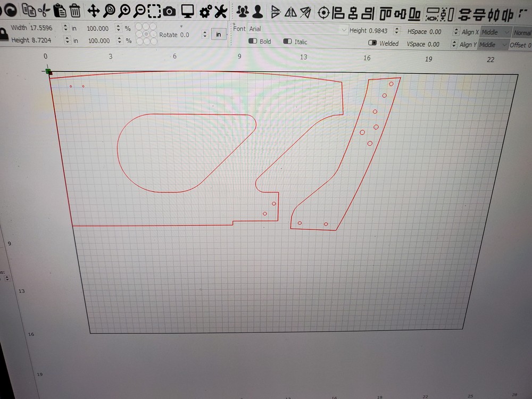Viewport: 532px width, 399px height.
Task: Select the Pan view four-arrow tool
Action: coord(93,11)
